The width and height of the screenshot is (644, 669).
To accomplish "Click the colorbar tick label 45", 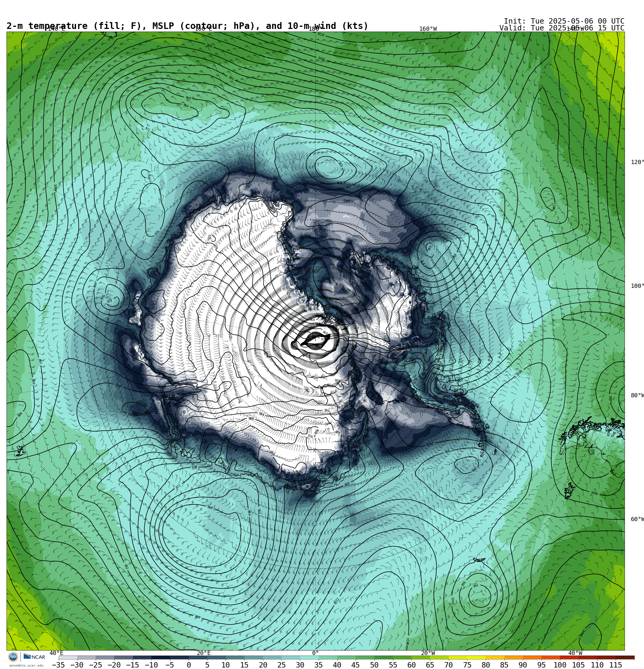I will pyautogui.click(x=356, y=665).
